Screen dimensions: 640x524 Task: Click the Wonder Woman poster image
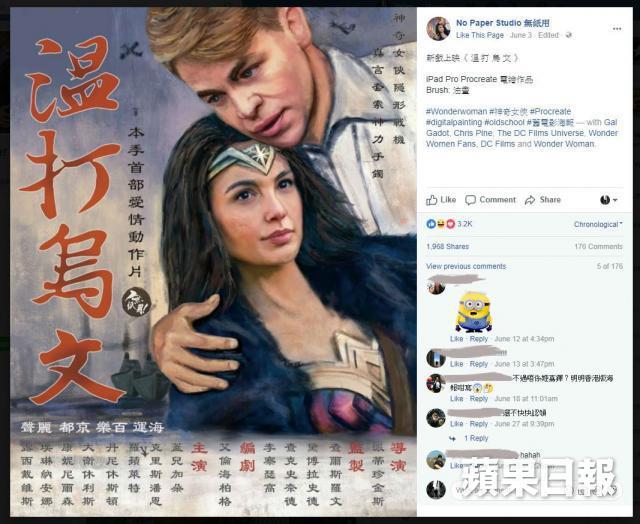point(213,262)
